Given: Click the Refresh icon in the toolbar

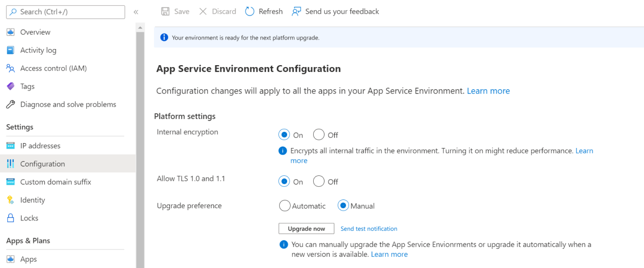Looking at the screenshot, I should (x=250, y=11).
